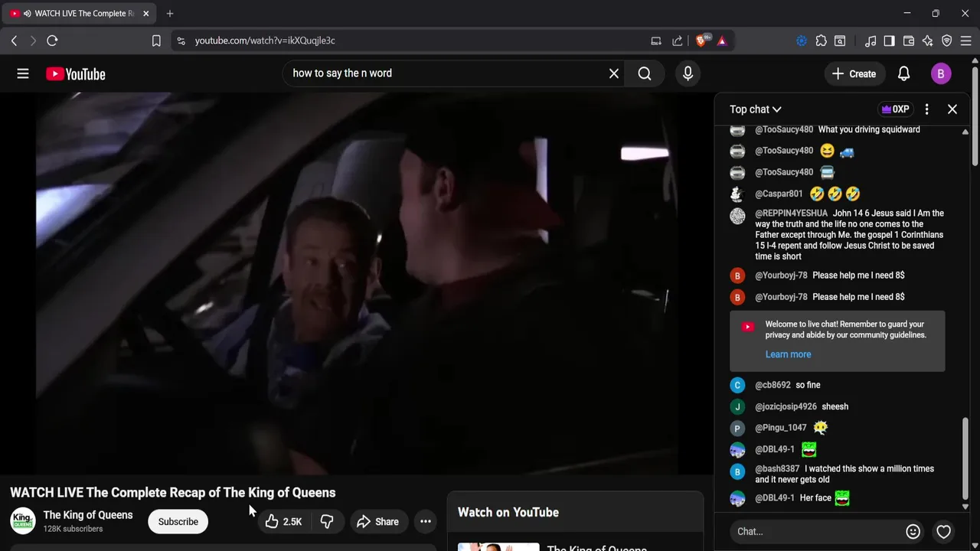The width and height of the screenshot is (980, 551).
Task: Click the search magnifier button
Action: pos(645,73)
